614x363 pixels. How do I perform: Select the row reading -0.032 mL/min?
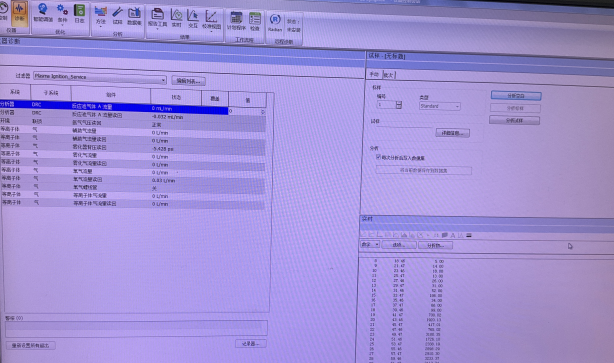pyautogui.click(x=132, y=116)
